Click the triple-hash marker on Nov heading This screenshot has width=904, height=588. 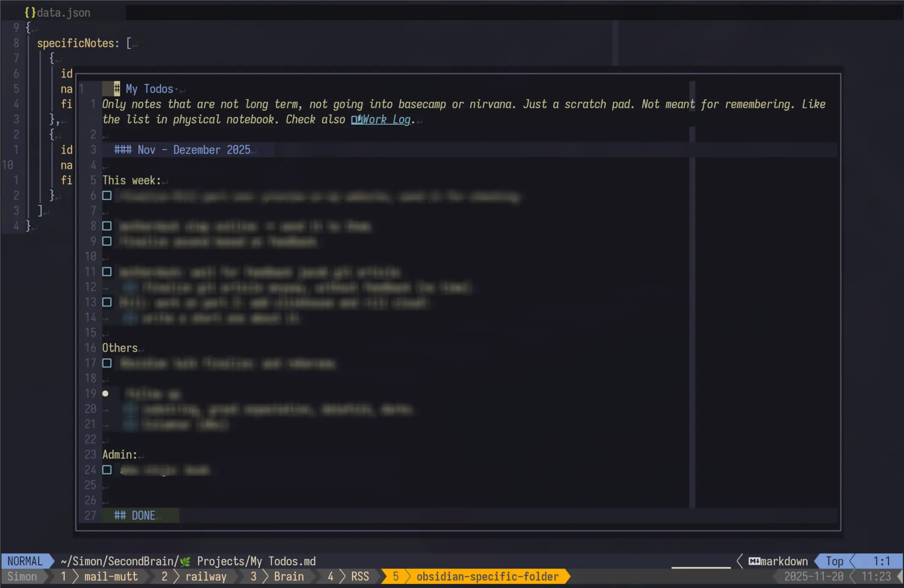123,150
